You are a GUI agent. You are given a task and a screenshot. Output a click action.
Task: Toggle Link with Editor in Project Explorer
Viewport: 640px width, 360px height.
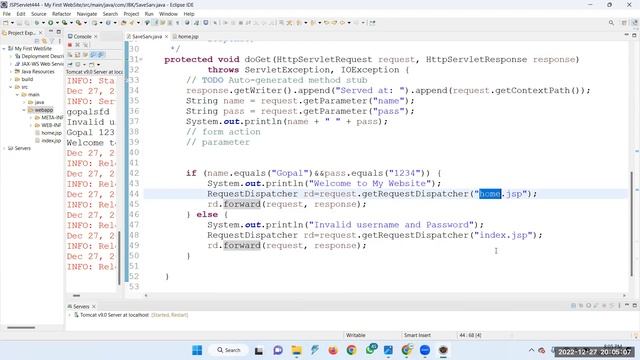point(44,41)
